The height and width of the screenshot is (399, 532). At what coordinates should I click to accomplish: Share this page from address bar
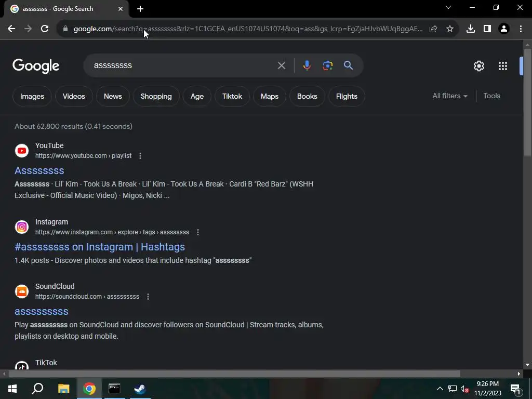[433, 29]
